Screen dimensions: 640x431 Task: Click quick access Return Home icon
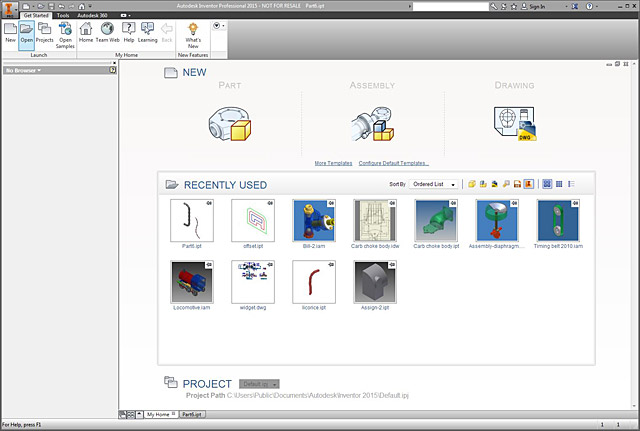click(x=82, y=6)
